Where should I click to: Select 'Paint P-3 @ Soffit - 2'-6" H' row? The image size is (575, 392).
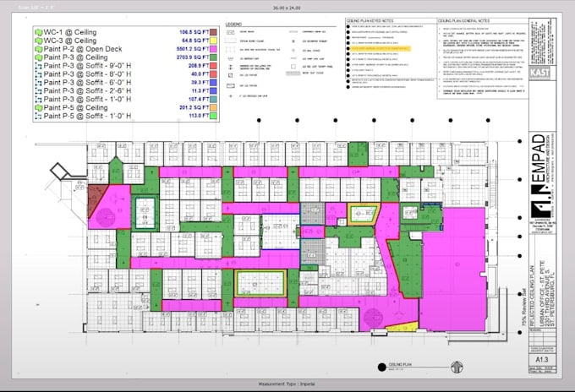pos(126,91)
